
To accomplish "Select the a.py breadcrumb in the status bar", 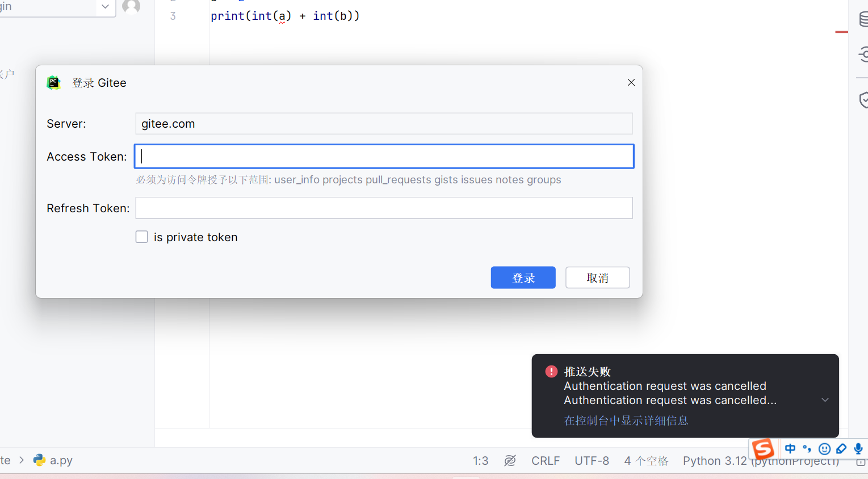I will [x=61, y=460].
